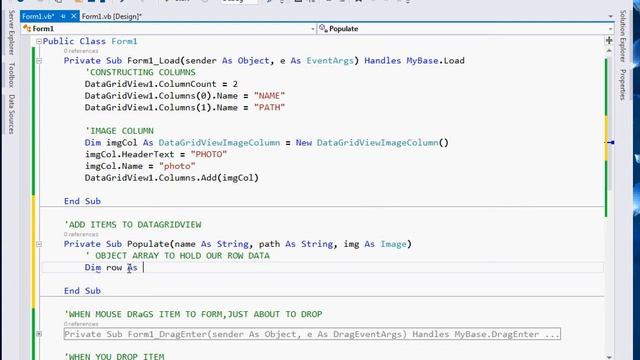This screenshot has width=640, height=360.
Task: Open the Solution Explorer side panel
Action: [622, 36]
